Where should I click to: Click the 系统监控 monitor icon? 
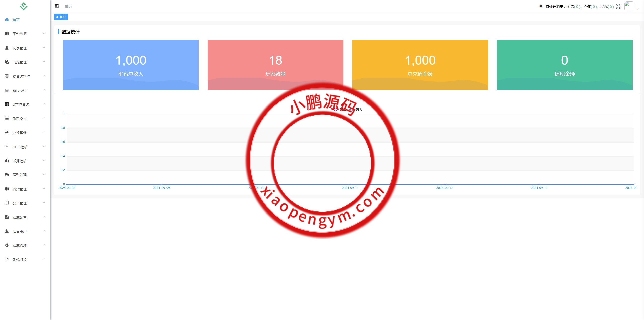click(x=7, y=259)
